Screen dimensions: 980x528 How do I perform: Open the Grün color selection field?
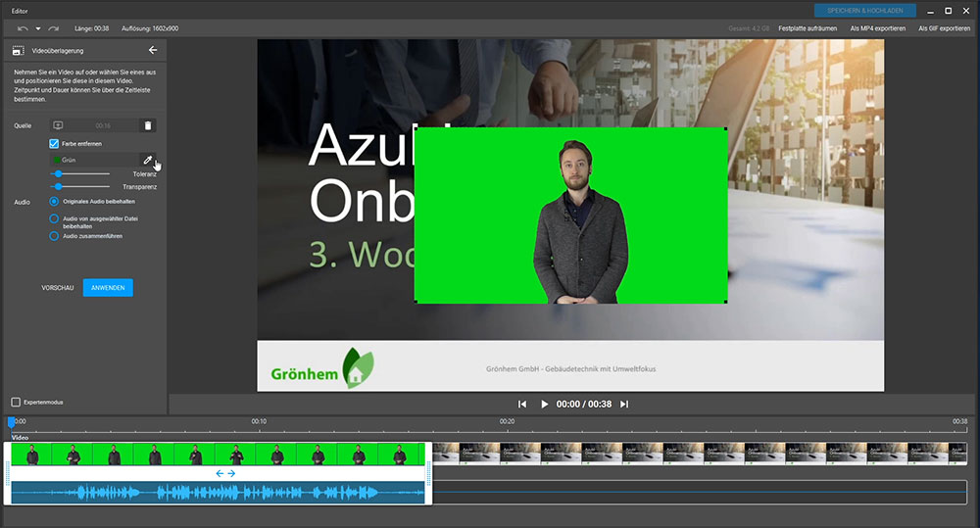94,160
